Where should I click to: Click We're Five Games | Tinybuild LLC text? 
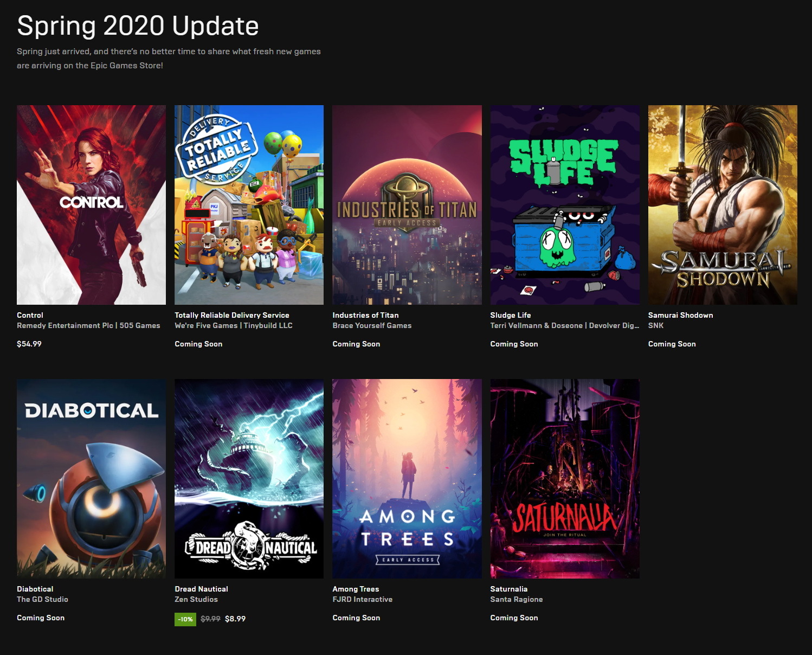point(234,325)
